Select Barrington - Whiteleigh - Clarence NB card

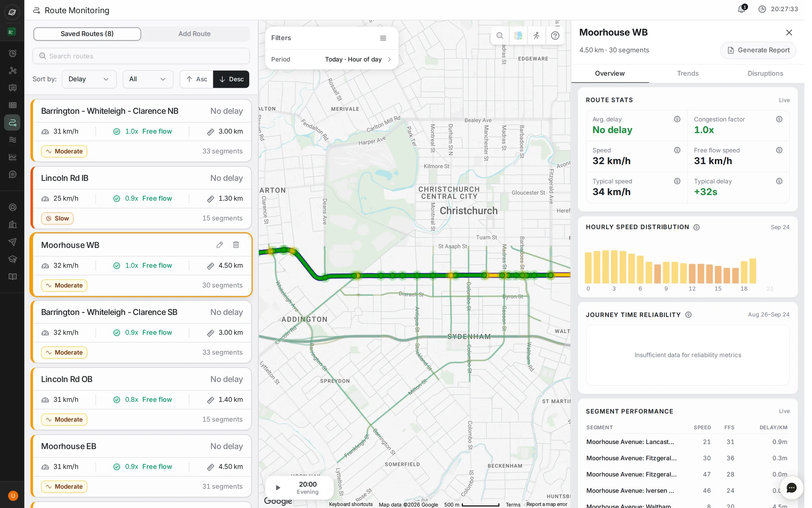click(x=141, y=130)
